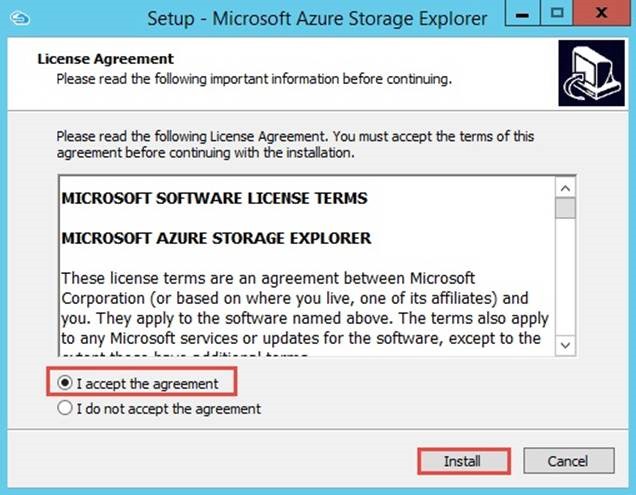Click the setup wizard computer icon
Screen dimensions: 636x495
point(591,73)
